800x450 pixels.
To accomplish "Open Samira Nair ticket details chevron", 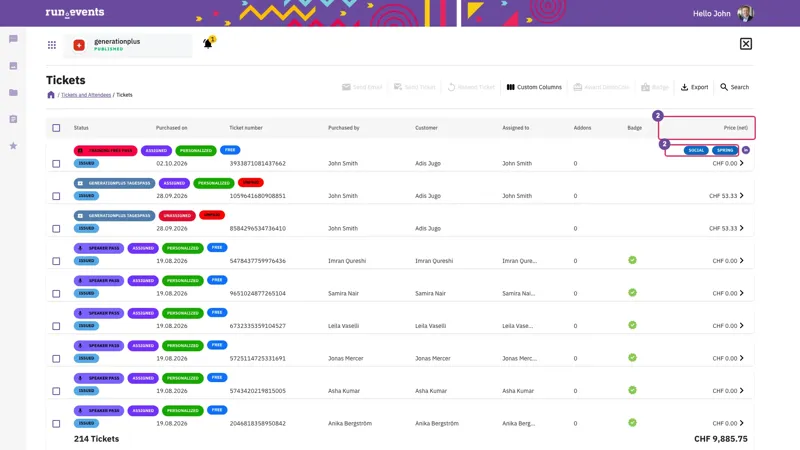I will pos(741,293).
